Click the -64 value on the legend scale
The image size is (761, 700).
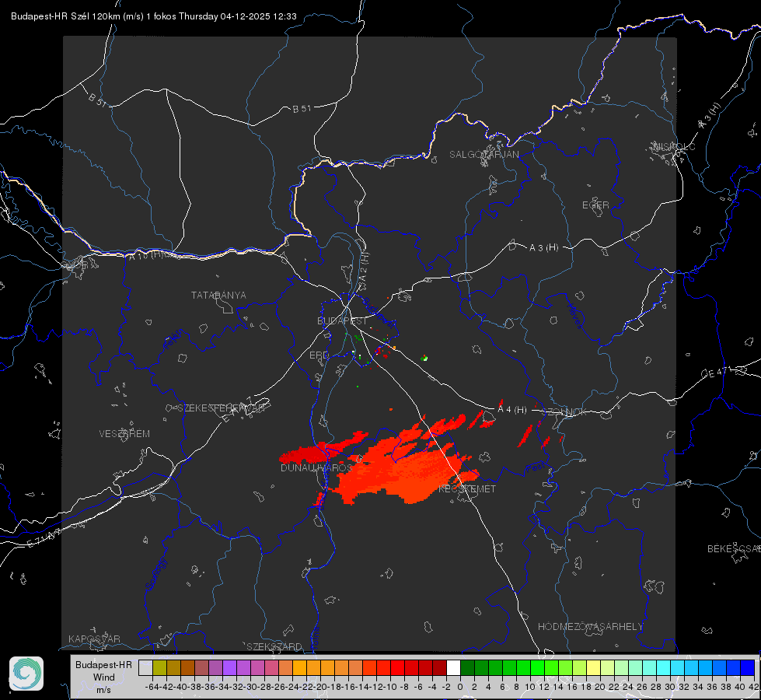tap(152, 687)
